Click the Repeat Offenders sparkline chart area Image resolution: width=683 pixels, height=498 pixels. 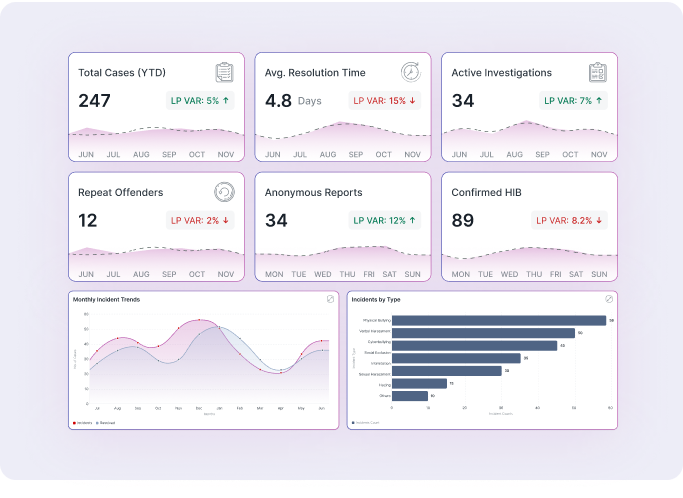click(x=155, y=258)
